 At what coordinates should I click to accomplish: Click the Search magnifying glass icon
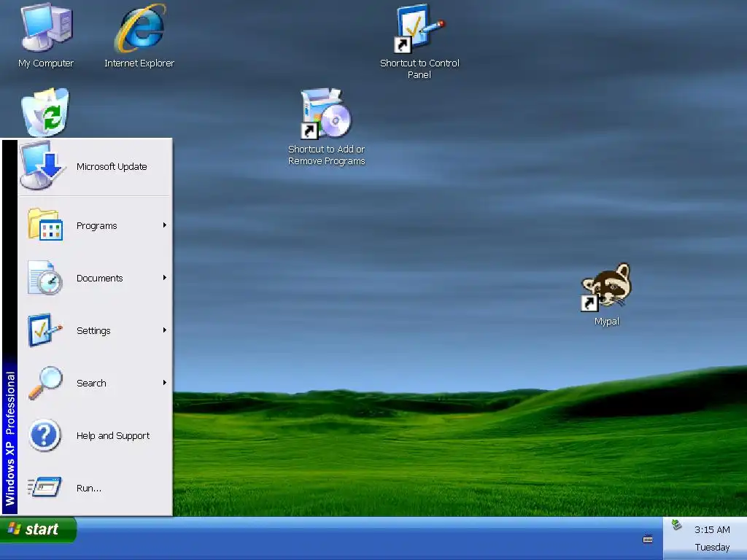coord(45,382)
